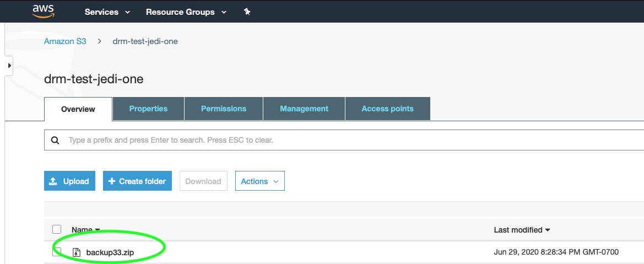Open the Management tab

[x=304, y=109]
